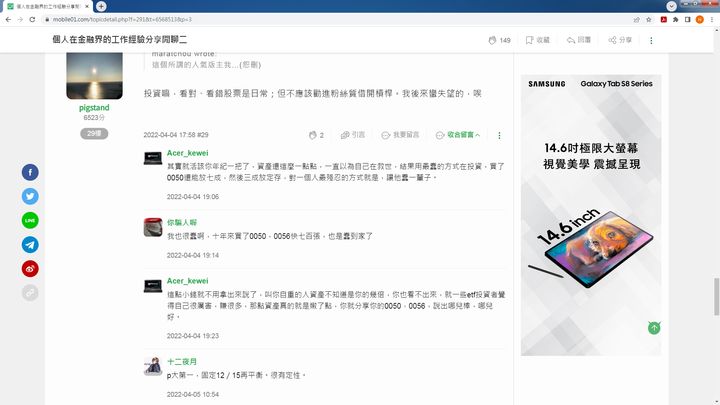The width and height of the screenshot is (720, 405).
Task: Click the 回覆 reply button in header
Action: click(x=579, y=40)
